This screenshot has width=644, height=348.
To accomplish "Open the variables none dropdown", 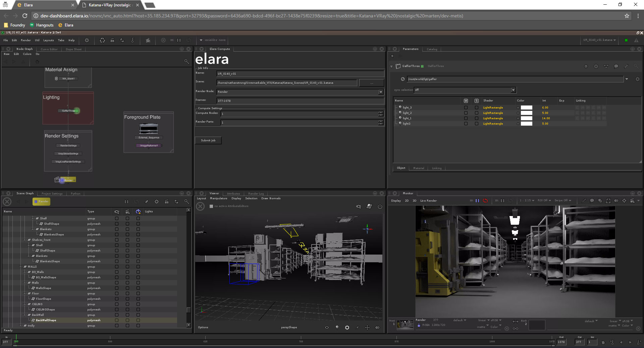I will (213, 40).
